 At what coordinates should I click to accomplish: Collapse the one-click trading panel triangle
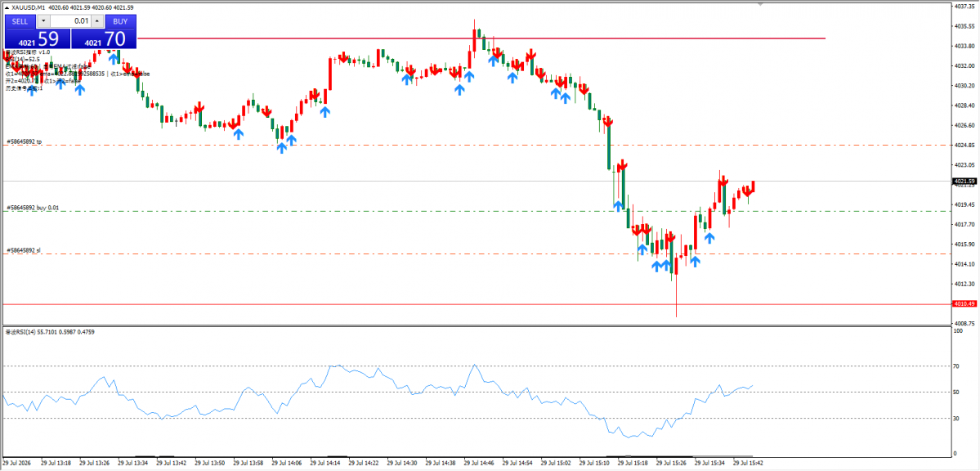click(x=7, y=7)
